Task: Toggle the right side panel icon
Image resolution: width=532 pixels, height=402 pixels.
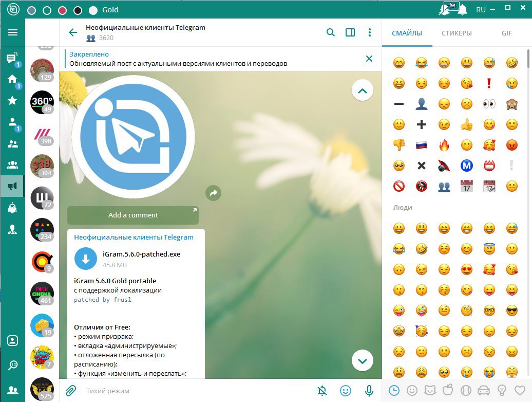Action: coord(350,32)
